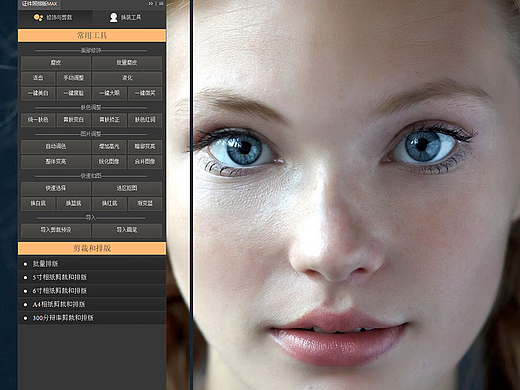Run the 批量磨皮 batch skin smoothing
This screenshot has height=390, width=520.
[x=127, y=63]
